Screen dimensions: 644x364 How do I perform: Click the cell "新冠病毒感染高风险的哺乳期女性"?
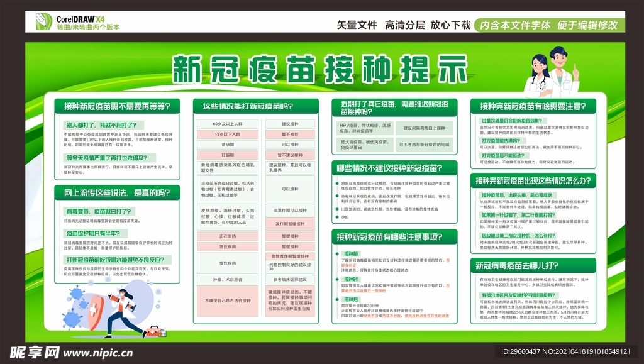coord(228,167)
